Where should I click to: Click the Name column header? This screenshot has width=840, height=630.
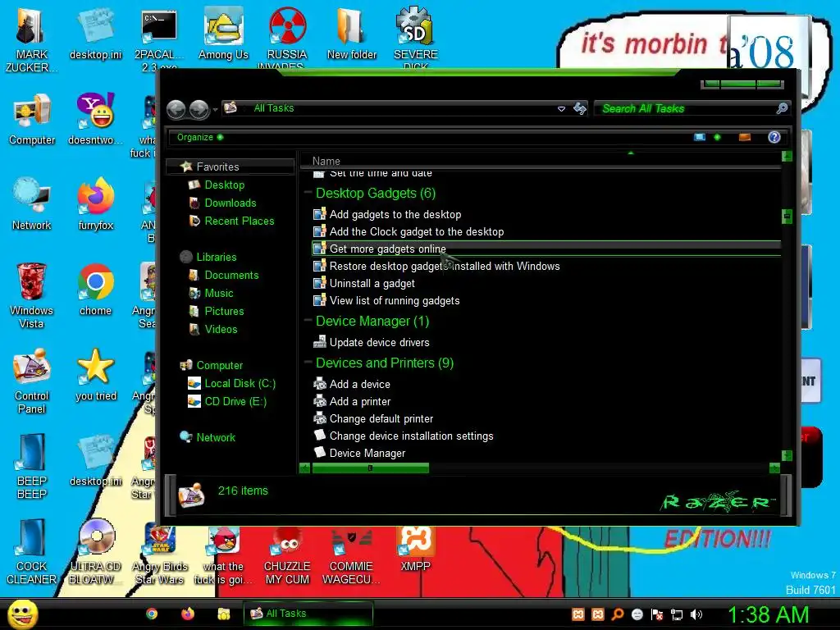(326, 161)
